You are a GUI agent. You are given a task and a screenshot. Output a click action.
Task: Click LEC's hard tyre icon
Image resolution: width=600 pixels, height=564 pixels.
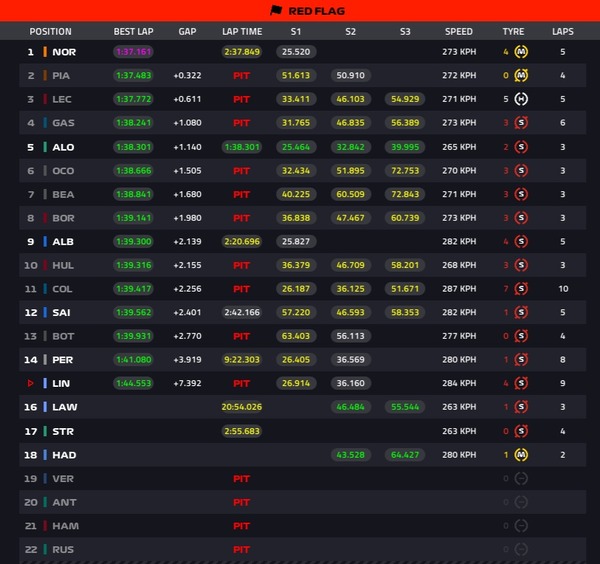point(521,99)
